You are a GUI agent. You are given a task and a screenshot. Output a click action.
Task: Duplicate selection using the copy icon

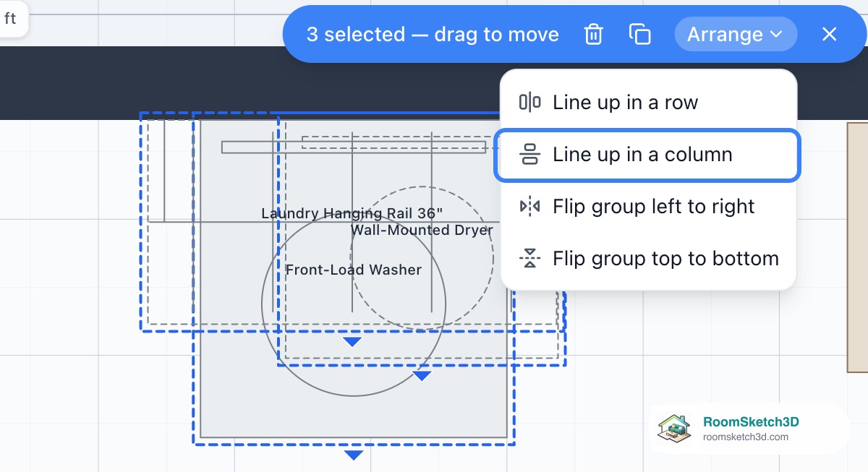[x=639, y=34]
